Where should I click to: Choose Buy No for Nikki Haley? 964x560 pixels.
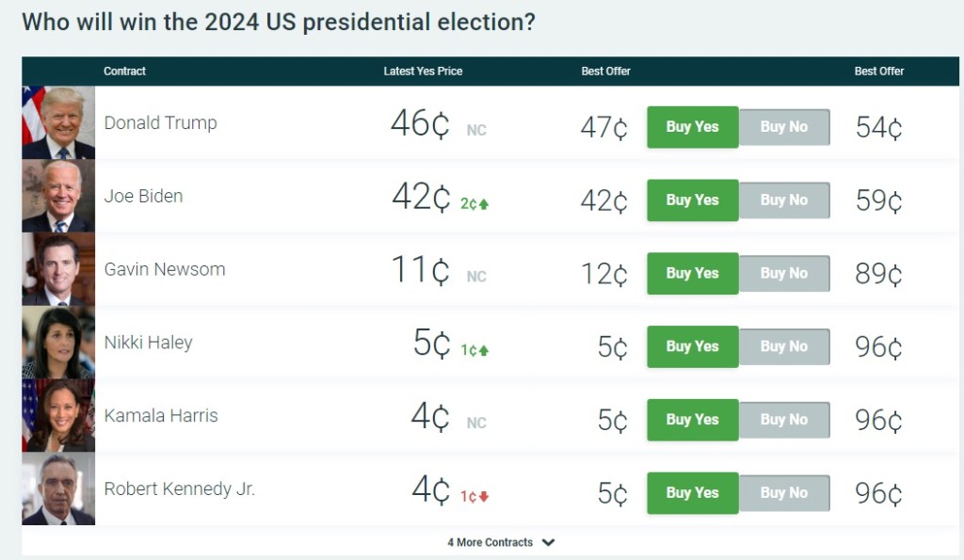tap(784, 346)
